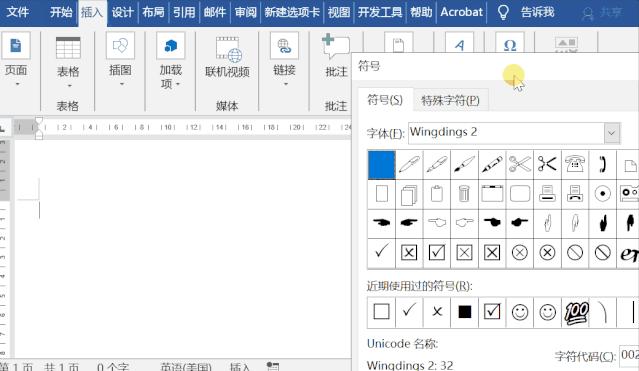Click the 联机视频 button
The image size is (639, 371).
pyautogui.click(x=227, y=57)
